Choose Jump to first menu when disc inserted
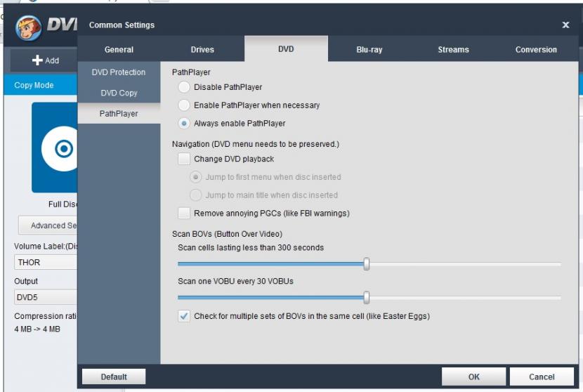 [x=195, y=177]
